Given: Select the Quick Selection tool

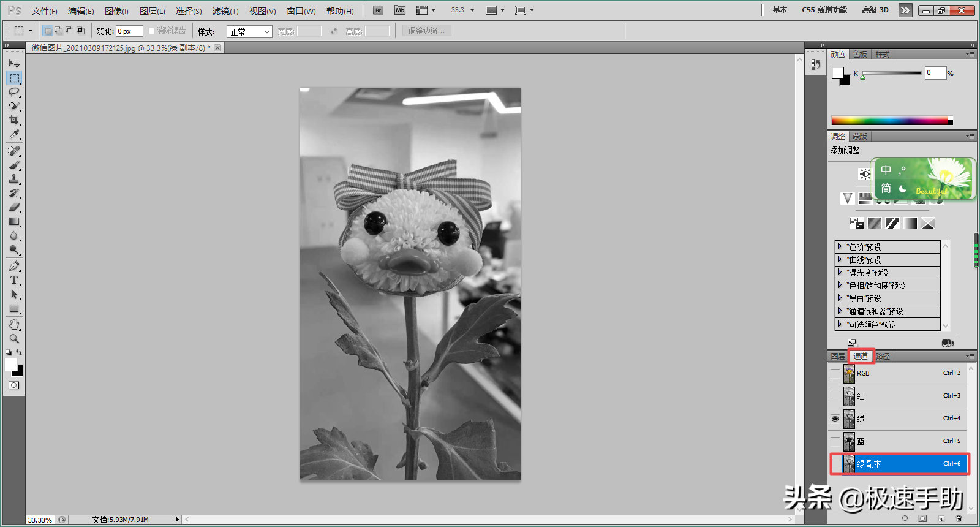Looking at the screenshot, I should pos(14,106).
